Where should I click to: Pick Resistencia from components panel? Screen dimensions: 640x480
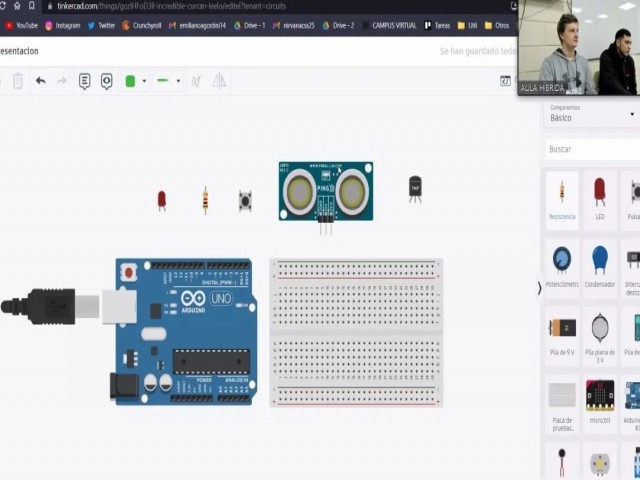click(562, 200)
